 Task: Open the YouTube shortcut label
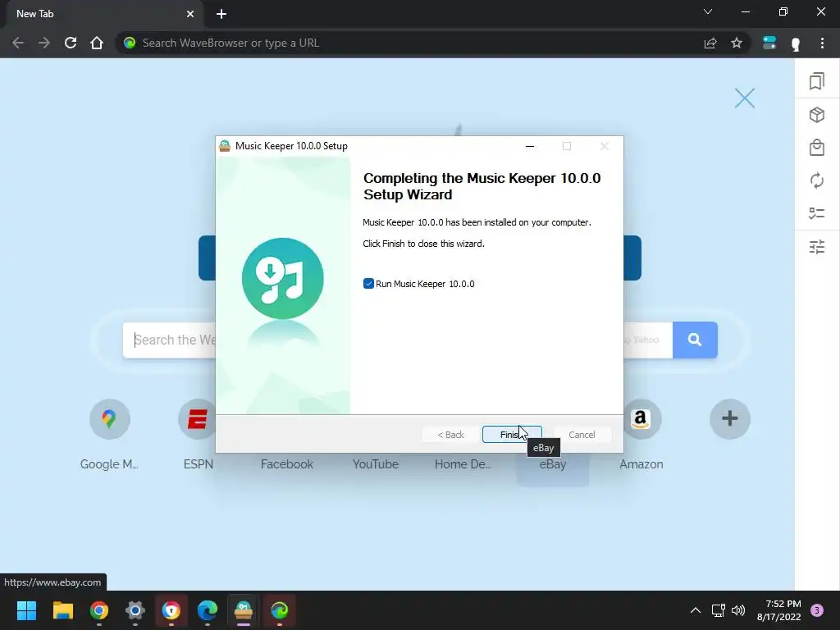click(376, 464)
